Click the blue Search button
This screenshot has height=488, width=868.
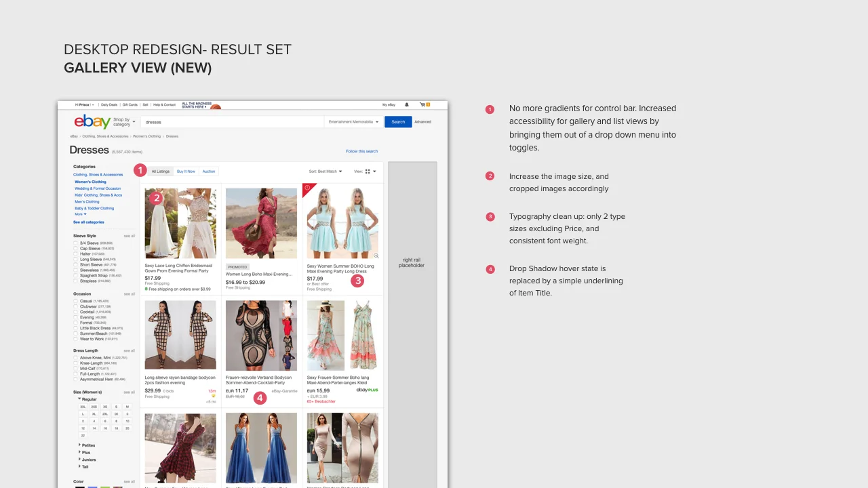(x=398, y=122)
